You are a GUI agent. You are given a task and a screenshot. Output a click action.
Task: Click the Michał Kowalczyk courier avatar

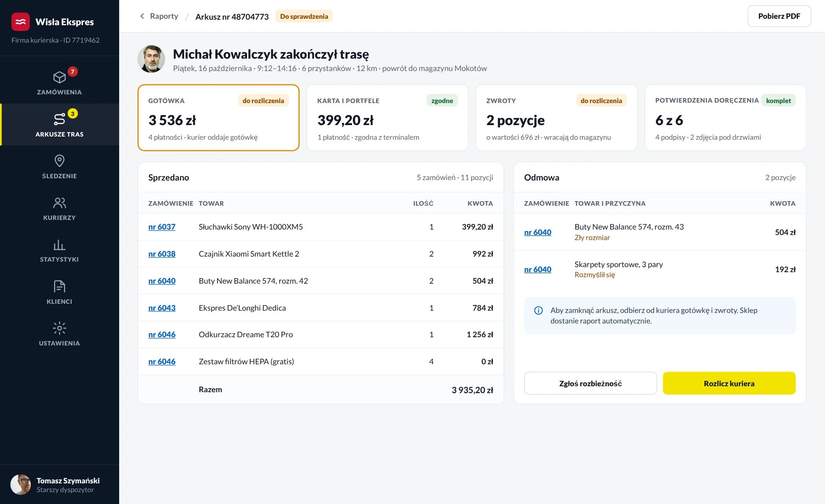click(x=151, y=59)
